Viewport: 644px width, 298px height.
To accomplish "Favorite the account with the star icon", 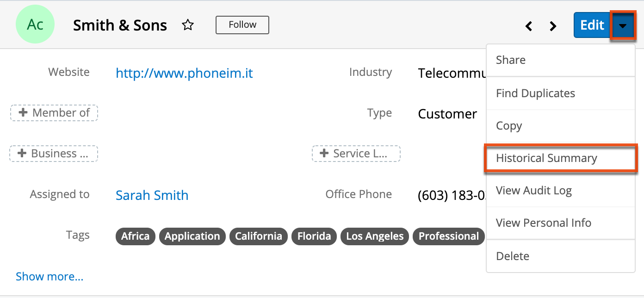I will click(188, 25).
